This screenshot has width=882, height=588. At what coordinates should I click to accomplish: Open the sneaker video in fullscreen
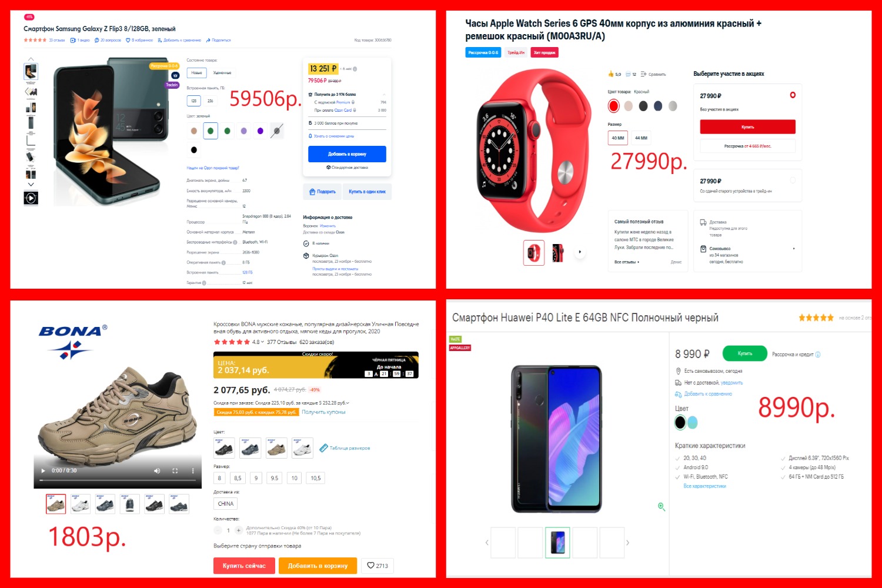(x=175, y=471)
